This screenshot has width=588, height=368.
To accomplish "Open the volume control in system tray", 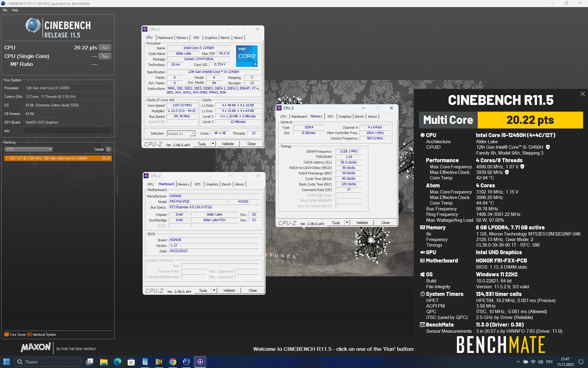I will click(541, 362).
